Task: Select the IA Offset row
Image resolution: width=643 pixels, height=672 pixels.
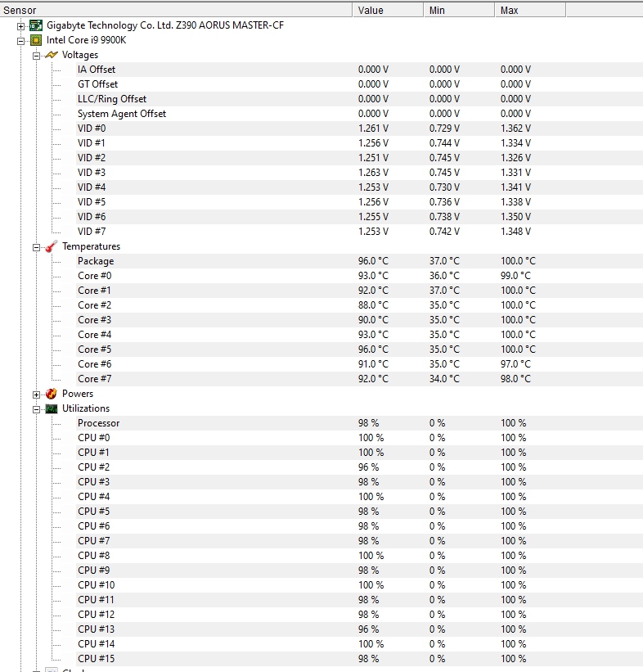Action: [359, 70]
